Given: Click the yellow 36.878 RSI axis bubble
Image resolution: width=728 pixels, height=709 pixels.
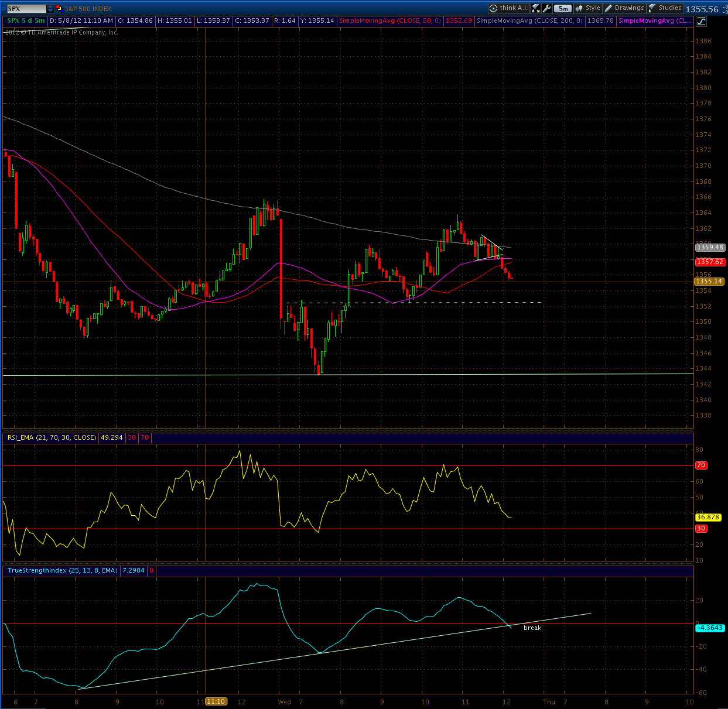Looking at the screenshot, I should tap(708, 517).
